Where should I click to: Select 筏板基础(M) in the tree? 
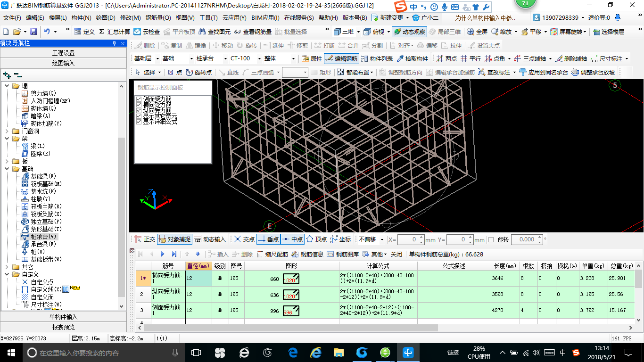click(46, 184)
